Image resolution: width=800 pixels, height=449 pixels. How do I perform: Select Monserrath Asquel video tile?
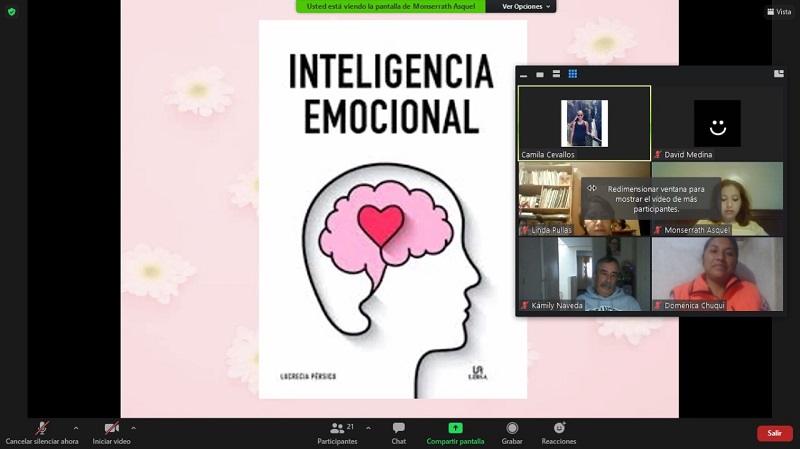(717, 199)
